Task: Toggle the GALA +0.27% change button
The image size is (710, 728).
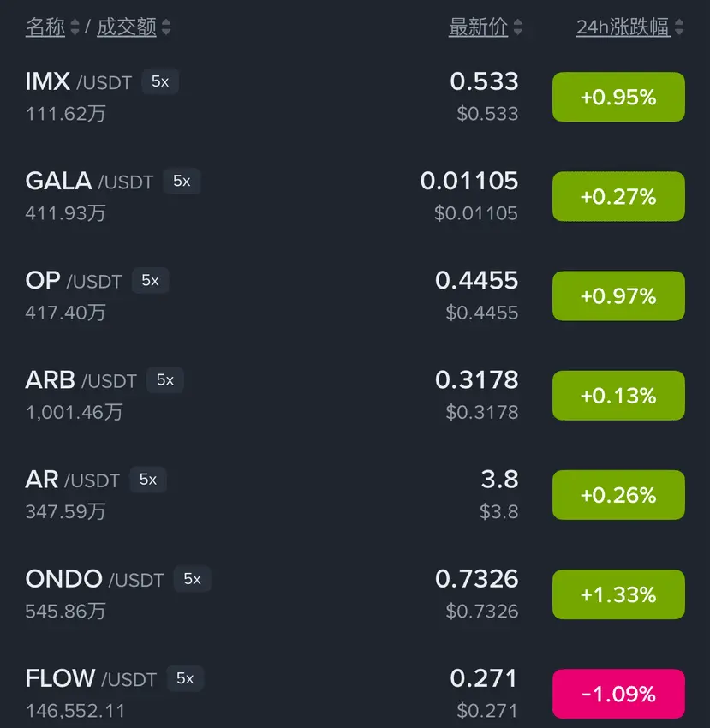Action: 618,197
